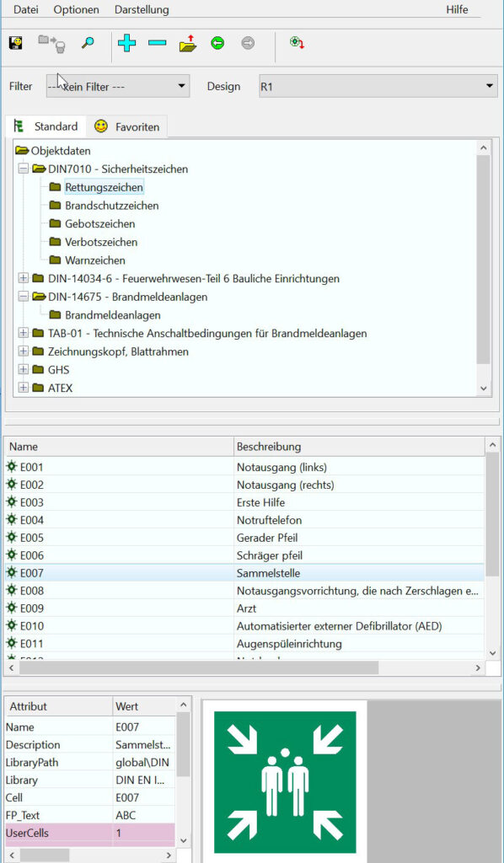Select the E007 Sammelstelle row
The image size is (504, 863).
244,573
